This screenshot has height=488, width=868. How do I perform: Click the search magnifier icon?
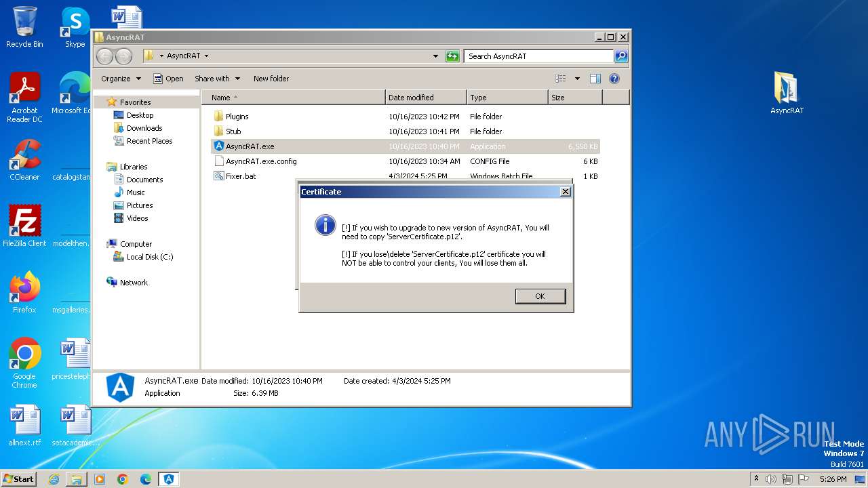(x=620, y=56)
